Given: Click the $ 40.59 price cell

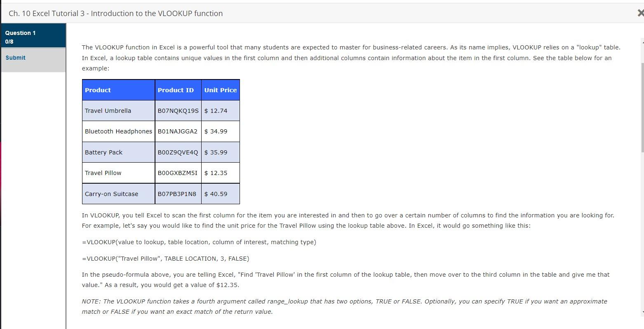Looking at the screenshot, I should pyautogui.click(x=221, y=194).
